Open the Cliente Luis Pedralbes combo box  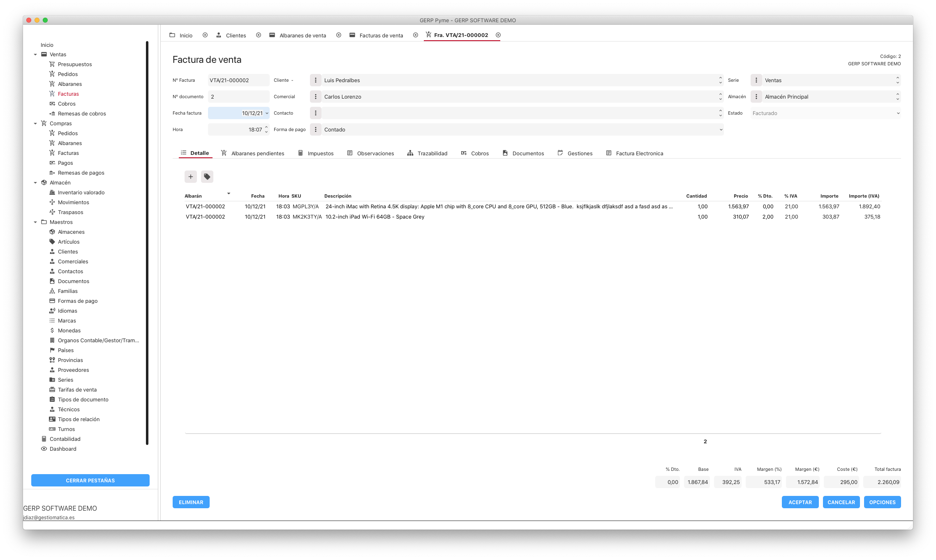coord(522,80)
